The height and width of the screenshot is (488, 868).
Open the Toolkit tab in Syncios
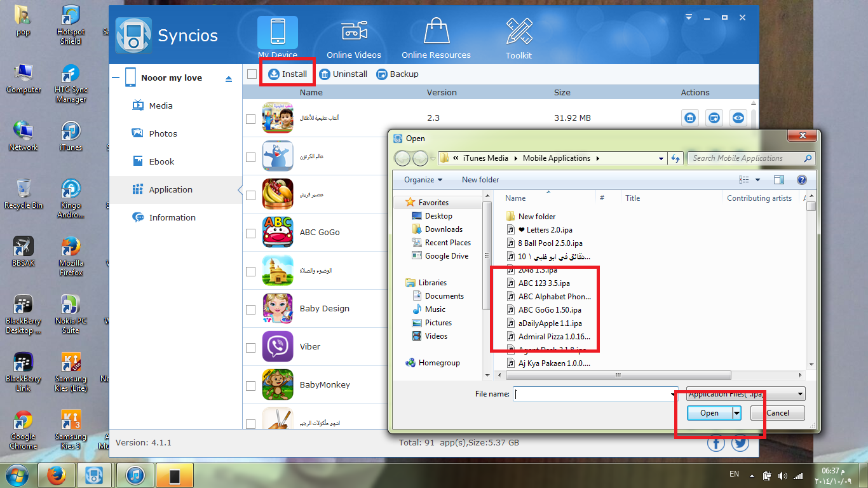519,38
